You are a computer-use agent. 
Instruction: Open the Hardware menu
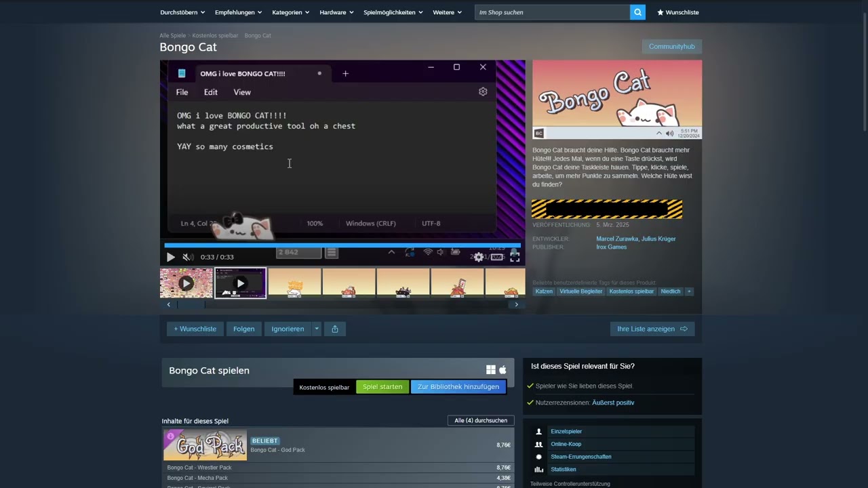[336, 12]
